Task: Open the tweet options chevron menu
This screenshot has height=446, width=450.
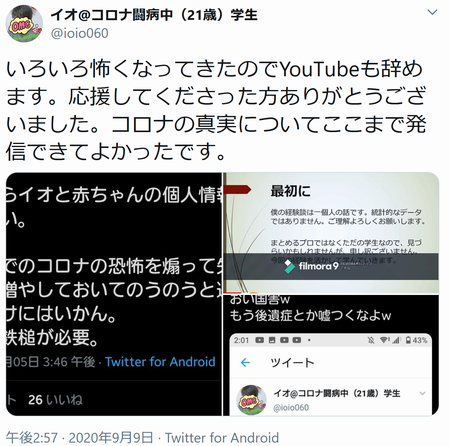Action: 432,13
